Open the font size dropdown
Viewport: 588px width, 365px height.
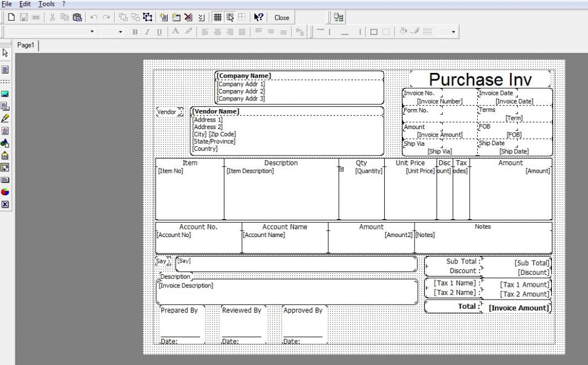pos(120,32)
